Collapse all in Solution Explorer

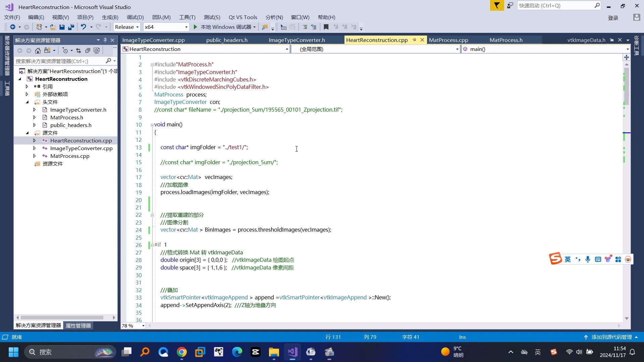[88, 51]
